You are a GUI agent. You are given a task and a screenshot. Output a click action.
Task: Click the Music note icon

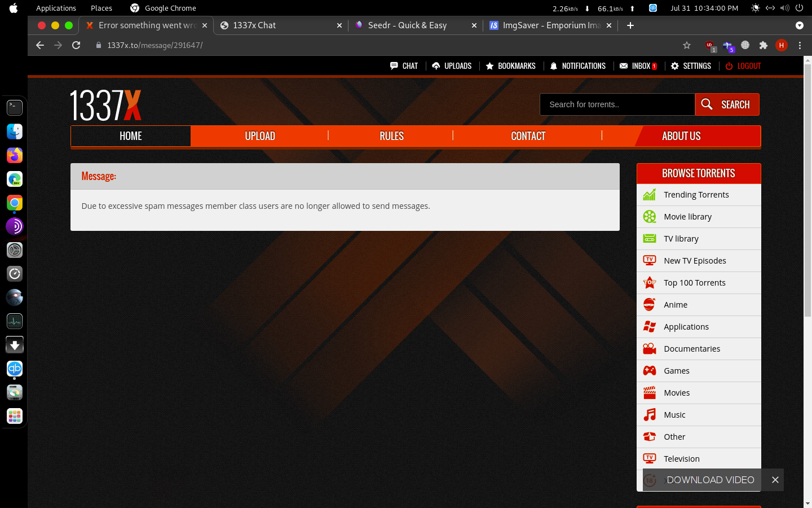(x=650, y=415)
